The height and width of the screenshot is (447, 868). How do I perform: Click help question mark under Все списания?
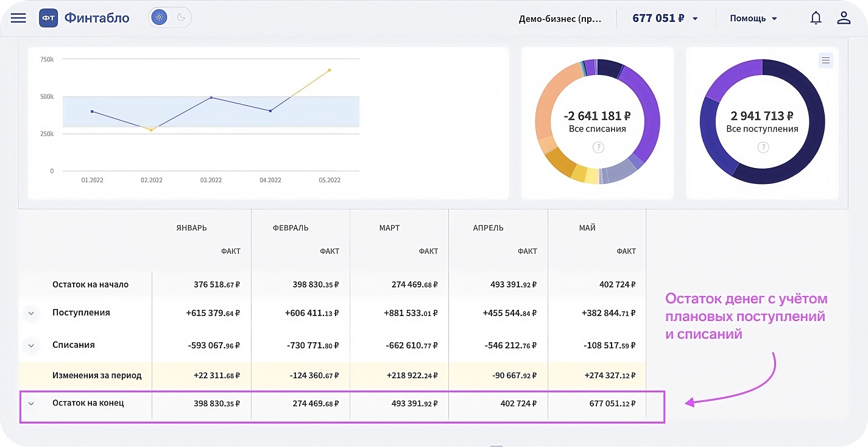[x=598, y=147]
